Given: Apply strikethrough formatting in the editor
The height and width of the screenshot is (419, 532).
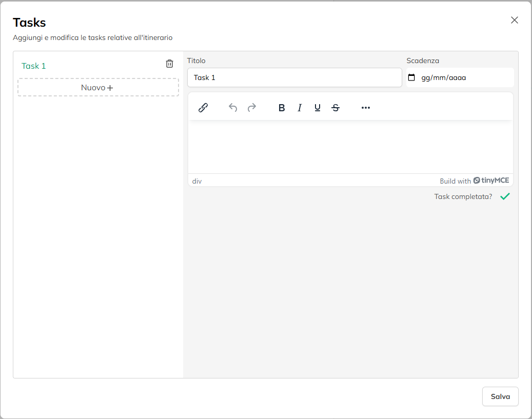Looking at the screenshot, I should coord(336,108).
